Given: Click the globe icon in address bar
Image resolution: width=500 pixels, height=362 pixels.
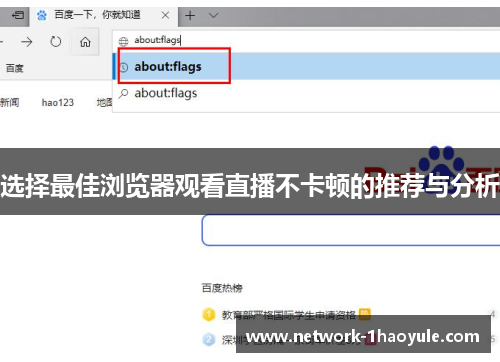Looking at the screenshot, I should pos(123,41).
